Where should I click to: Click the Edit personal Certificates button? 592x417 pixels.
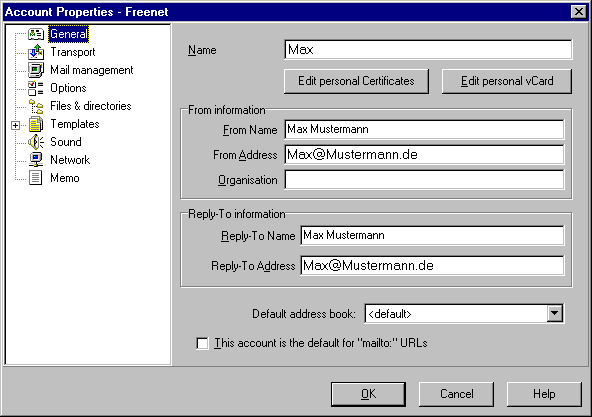(356, 81)
